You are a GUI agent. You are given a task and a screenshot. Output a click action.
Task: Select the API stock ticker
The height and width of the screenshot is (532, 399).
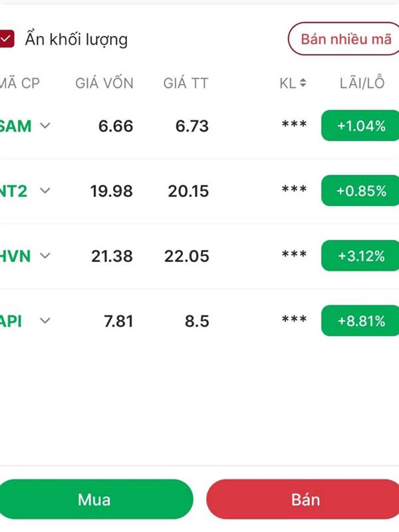(11, 321)
